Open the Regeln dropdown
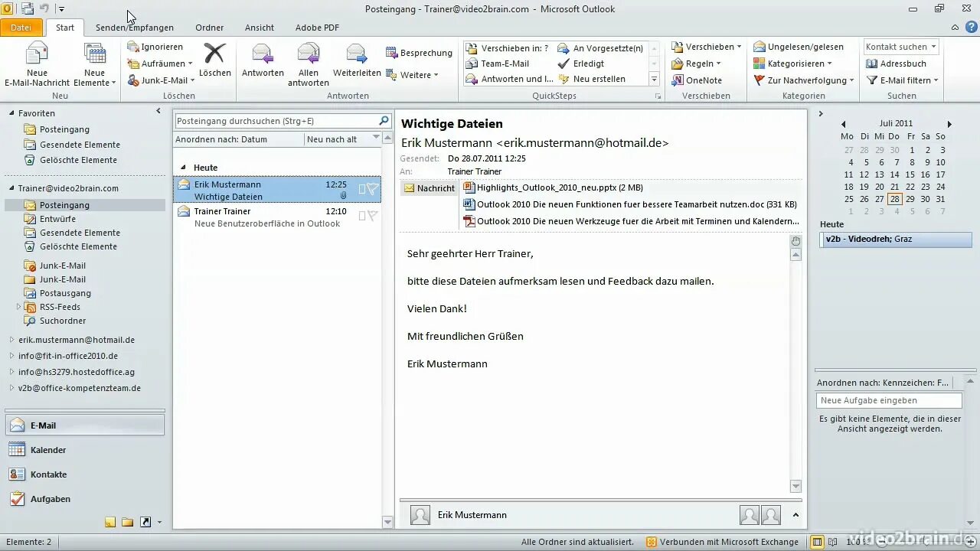This screenshot has height=551, width=980. tap(697, 64)
